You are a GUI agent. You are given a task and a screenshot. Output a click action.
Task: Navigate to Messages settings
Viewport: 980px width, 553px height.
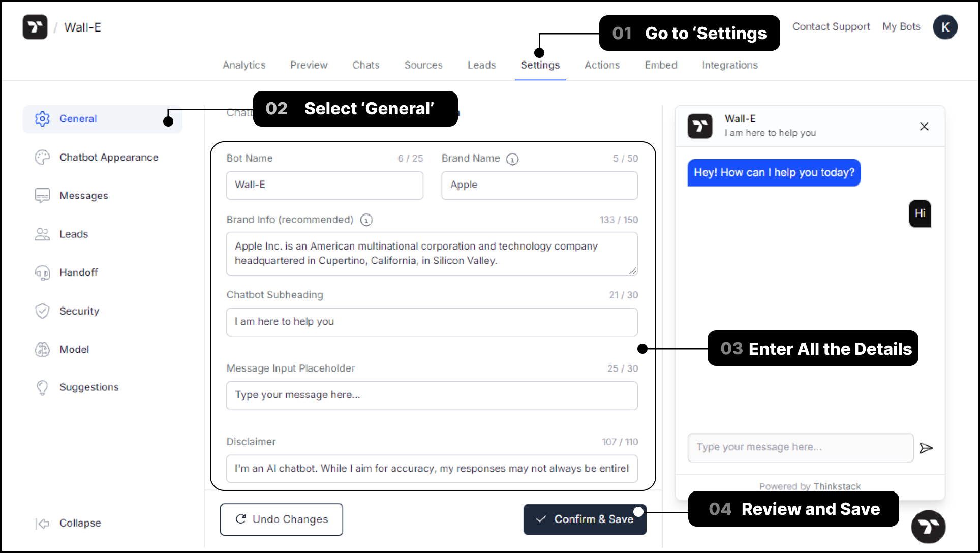(83, 195)
